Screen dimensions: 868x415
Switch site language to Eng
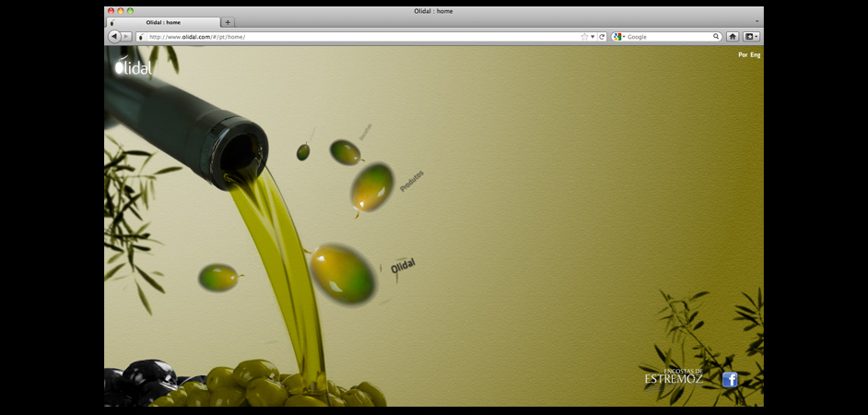pyautogui.click(x=756, y=55)
